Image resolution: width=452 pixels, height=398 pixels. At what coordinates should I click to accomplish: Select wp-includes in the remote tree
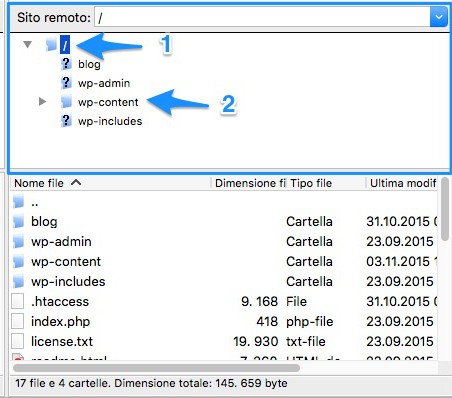pos(110,121)
